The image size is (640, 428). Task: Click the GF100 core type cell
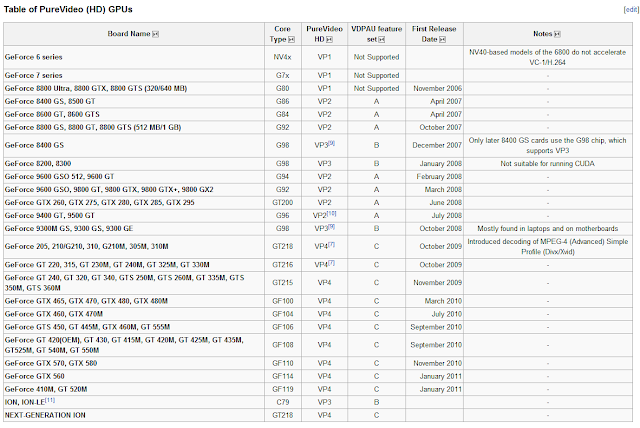pyautogui.click(x=282, y=301)
